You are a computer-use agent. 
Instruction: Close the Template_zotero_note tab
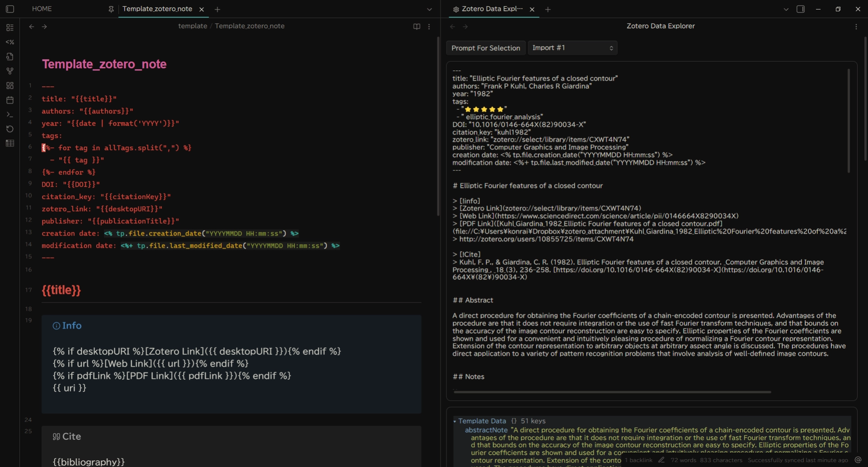tap(202, 9)
